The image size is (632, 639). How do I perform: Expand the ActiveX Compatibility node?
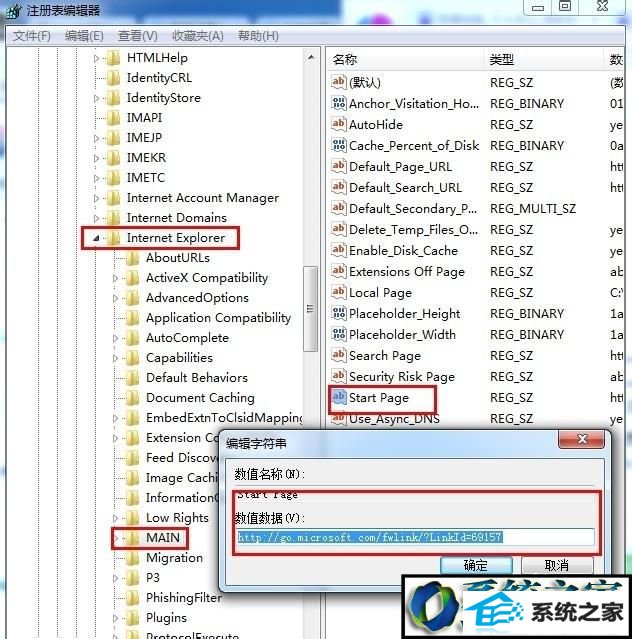(115, 278)
